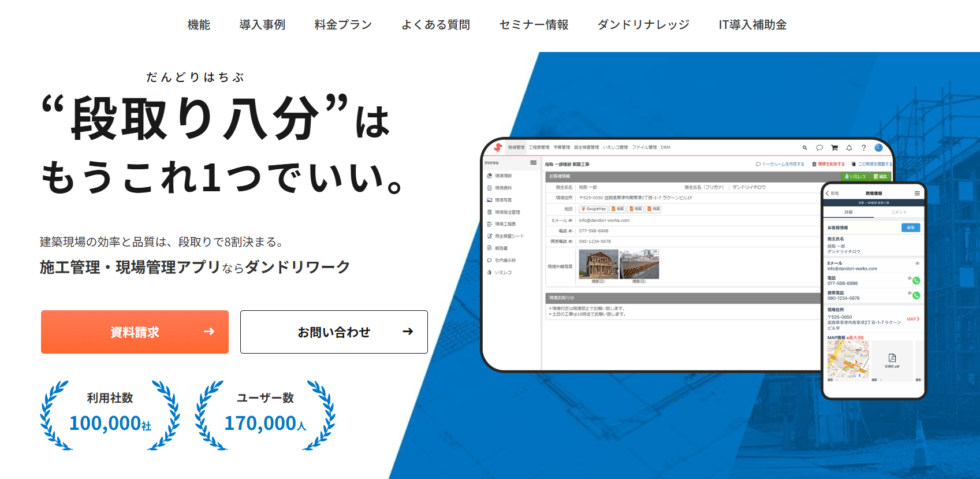Open the GoogleMap button in 地図 row
The image size is (980, 479).
(594, 209)
